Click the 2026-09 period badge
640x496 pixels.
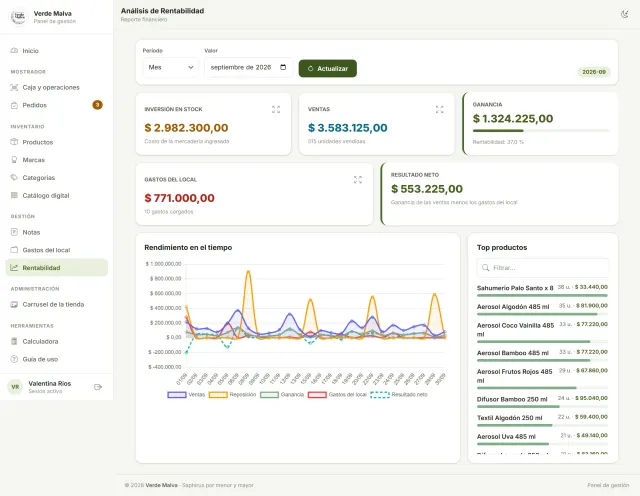tap(594, 72)
